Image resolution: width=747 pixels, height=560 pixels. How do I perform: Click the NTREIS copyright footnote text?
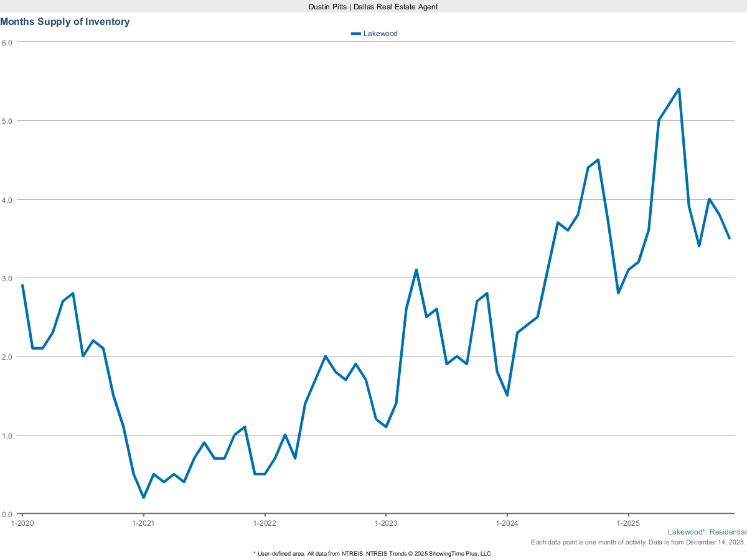click(373, 553)
